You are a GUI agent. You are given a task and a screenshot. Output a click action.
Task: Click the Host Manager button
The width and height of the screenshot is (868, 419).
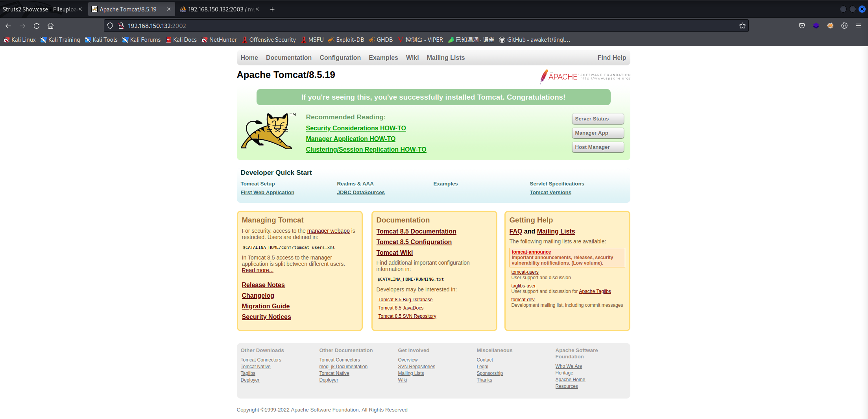tap(598, 147)
